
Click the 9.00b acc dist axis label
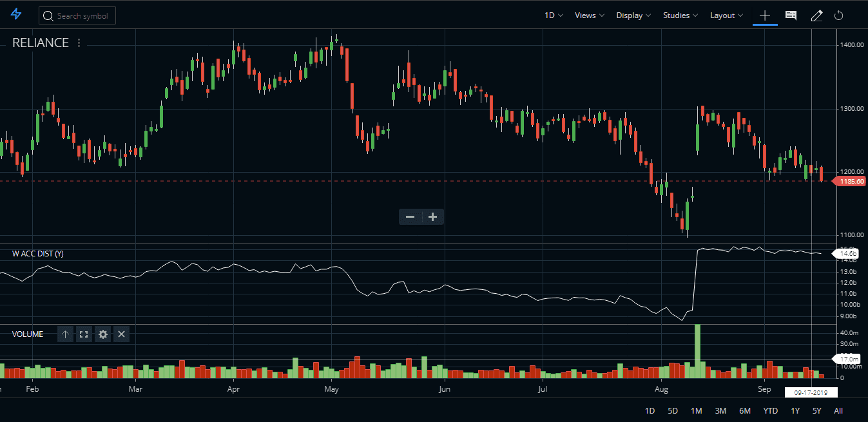click(848, 316)
